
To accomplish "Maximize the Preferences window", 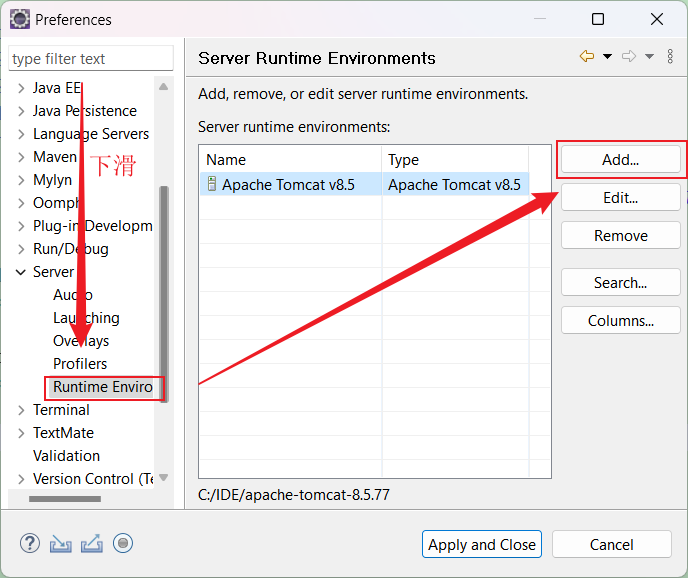I will 598,19.
